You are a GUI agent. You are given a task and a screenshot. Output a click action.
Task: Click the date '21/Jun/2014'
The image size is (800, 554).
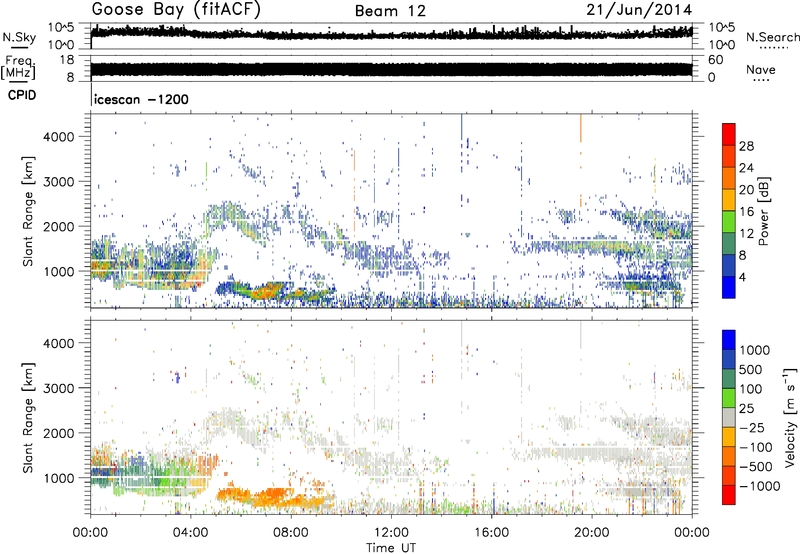pyautogui.click(x=639, y=10)
